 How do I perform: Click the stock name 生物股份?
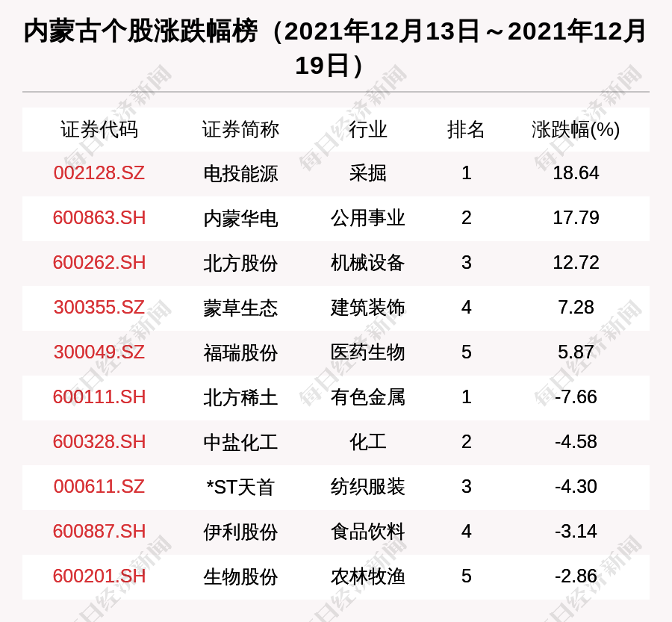[240, 576]
